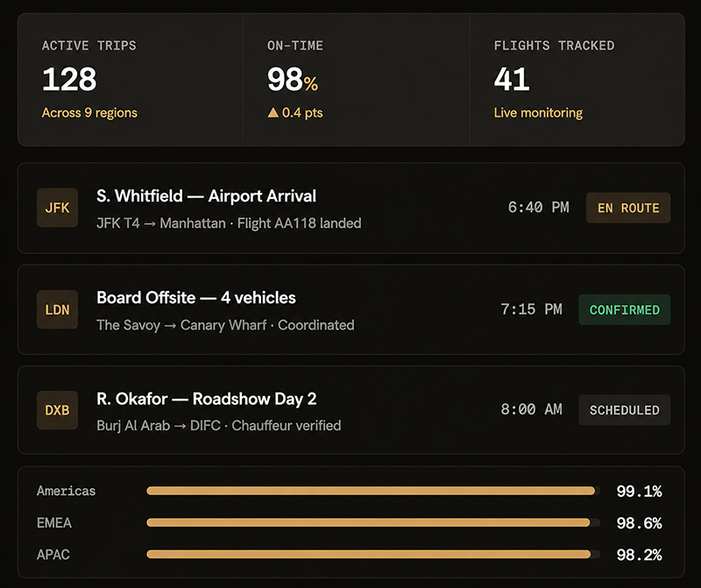Open R. Okafor Roadshow Day 2 trip
This screenshot has width=701, height=588.
point(351,410)
